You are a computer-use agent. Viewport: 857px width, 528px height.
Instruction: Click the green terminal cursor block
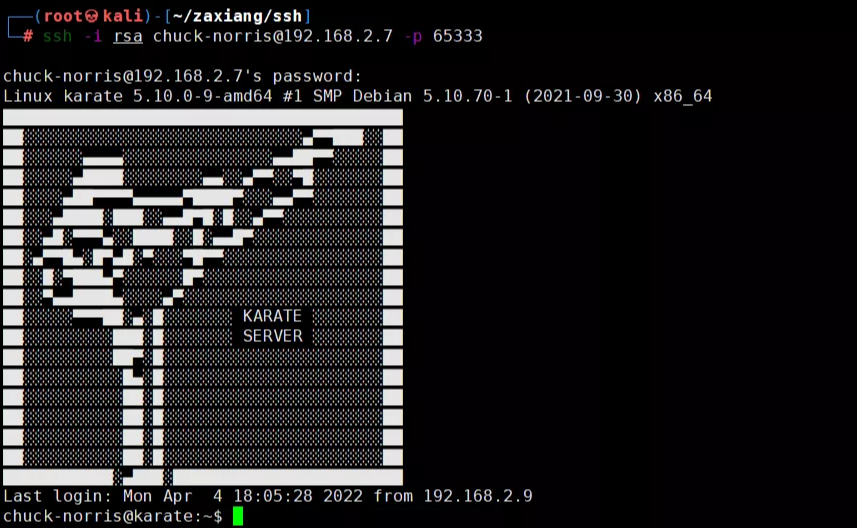click(238, 517)
